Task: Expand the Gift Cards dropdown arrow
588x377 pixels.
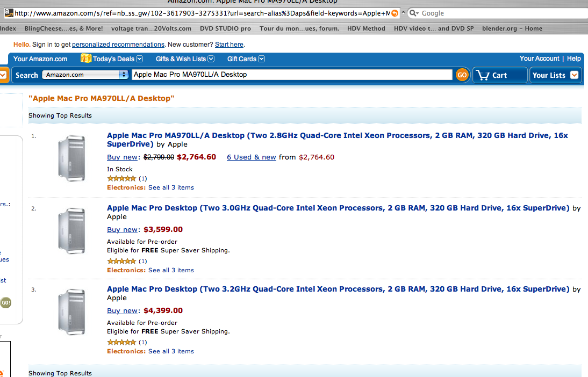Action: click(x=262, y=59)
